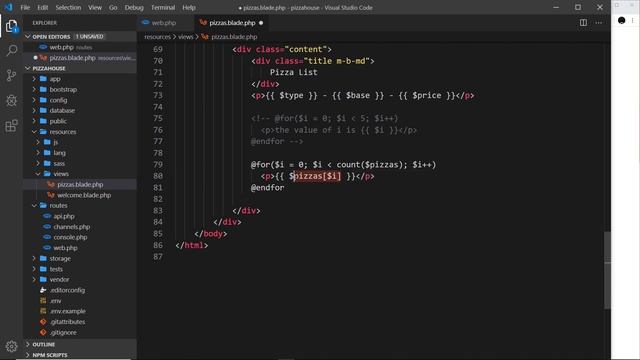The image size is (640, 360).
Task: Expand the app folder
Action: (80, 79)
